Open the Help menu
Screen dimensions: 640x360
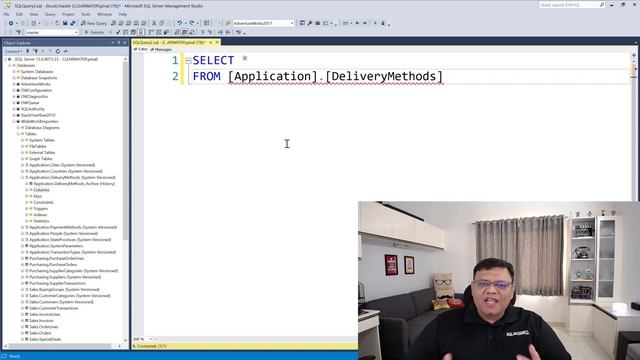coord(122,14)
